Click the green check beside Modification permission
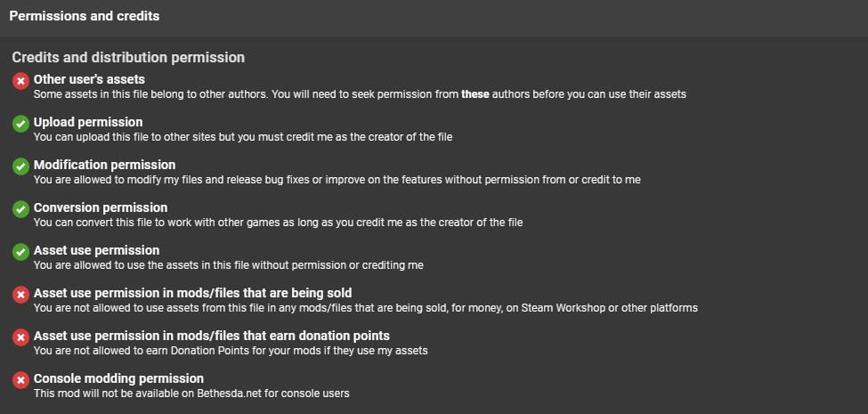Image resolution: width=868 pixels, height=414 pixels. pyautogui.click(x=20, y=166)
